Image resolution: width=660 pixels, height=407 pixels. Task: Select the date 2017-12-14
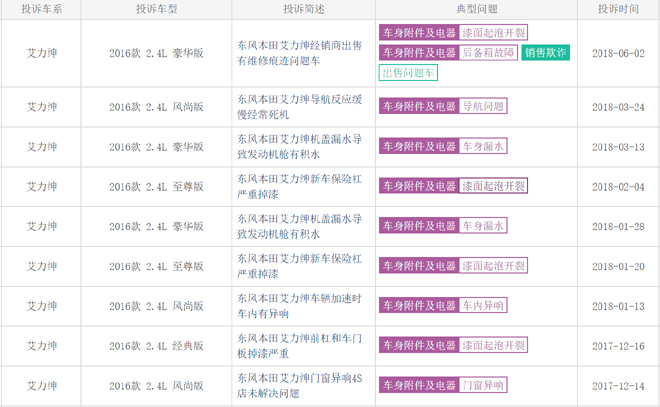coord(618,386)
